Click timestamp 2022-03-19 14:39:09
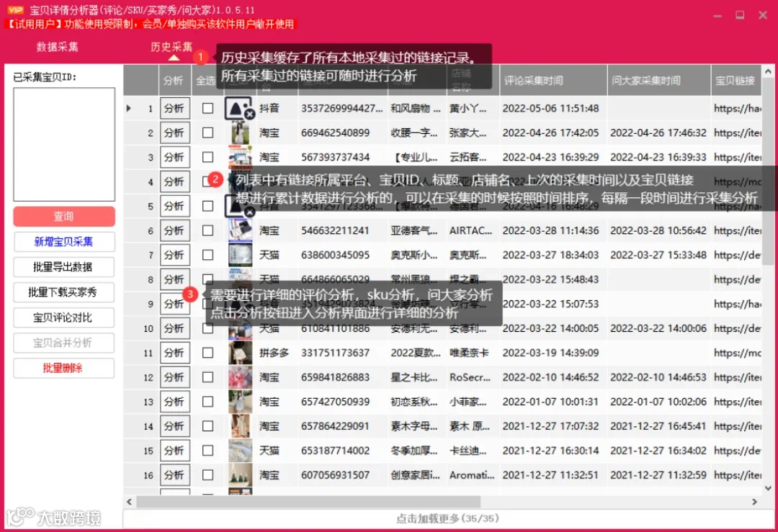The image size is (778, 532). tap(551, 353)
